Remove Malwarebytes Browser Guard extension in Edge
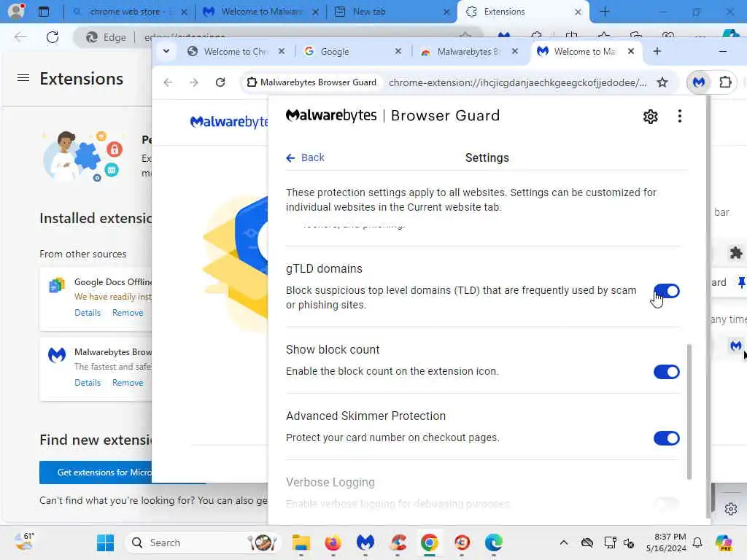 (x=128, y=383)
